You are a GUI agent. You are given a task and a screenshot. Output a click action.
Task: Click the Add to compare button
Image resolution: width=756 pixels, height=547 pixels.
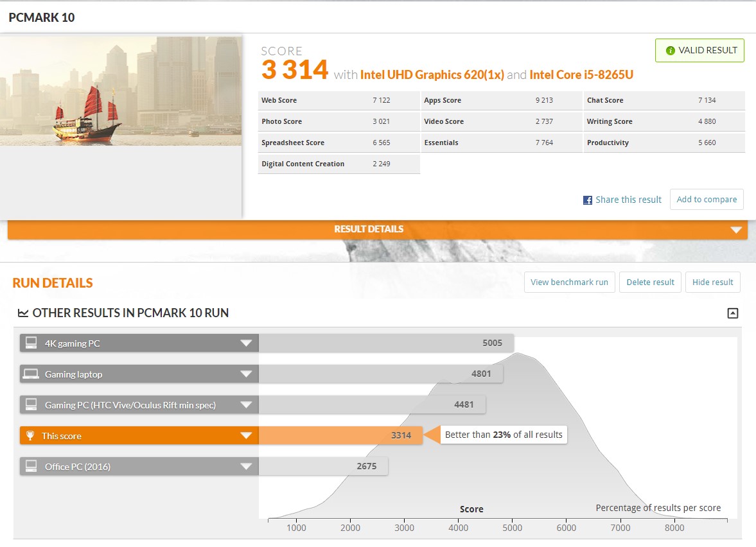707,200
